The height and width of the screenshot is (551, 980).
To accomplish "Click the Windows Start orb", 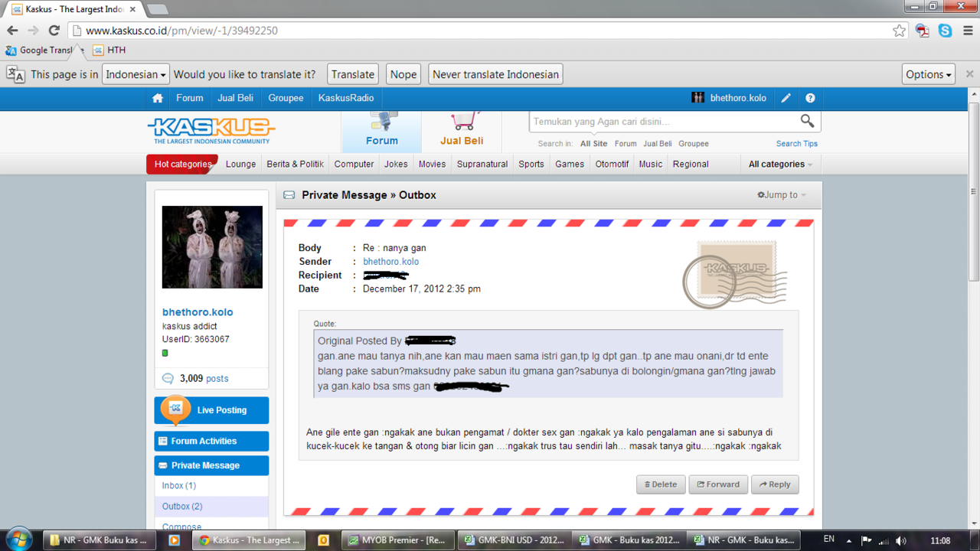I will 18,540.
